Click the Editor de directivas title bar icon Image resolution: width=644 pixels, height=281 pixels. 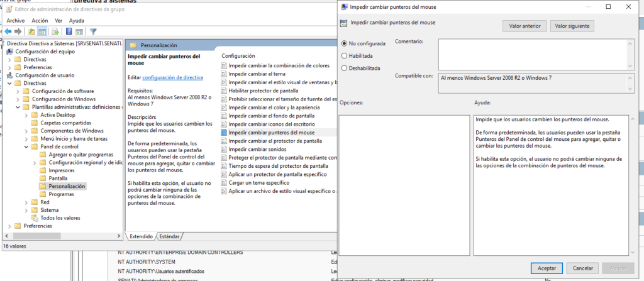tap(9, 9)
